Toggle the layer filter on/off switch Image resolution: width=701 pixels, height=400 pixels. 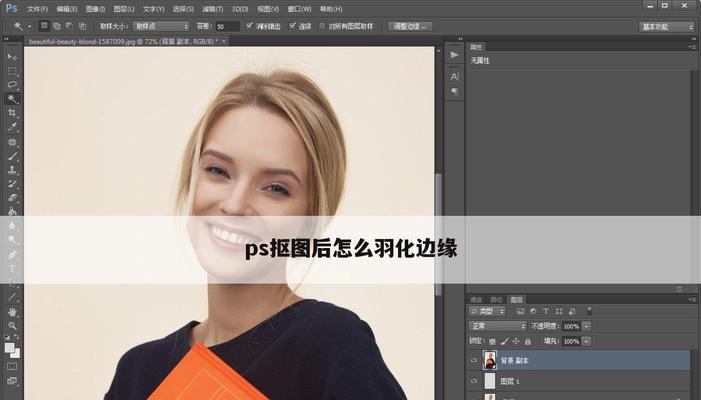tap(589, 311)
